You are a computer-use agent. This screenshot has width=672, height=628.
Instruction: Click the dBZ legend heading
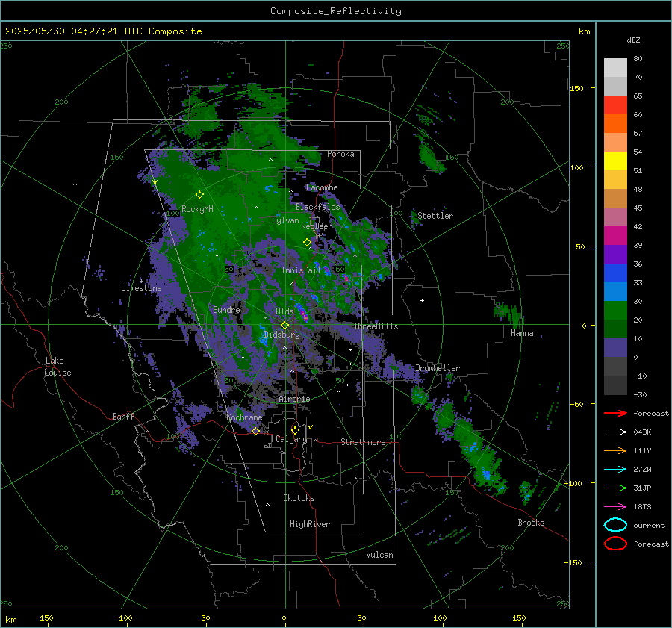pyautogui.click(x=633, y=40)
